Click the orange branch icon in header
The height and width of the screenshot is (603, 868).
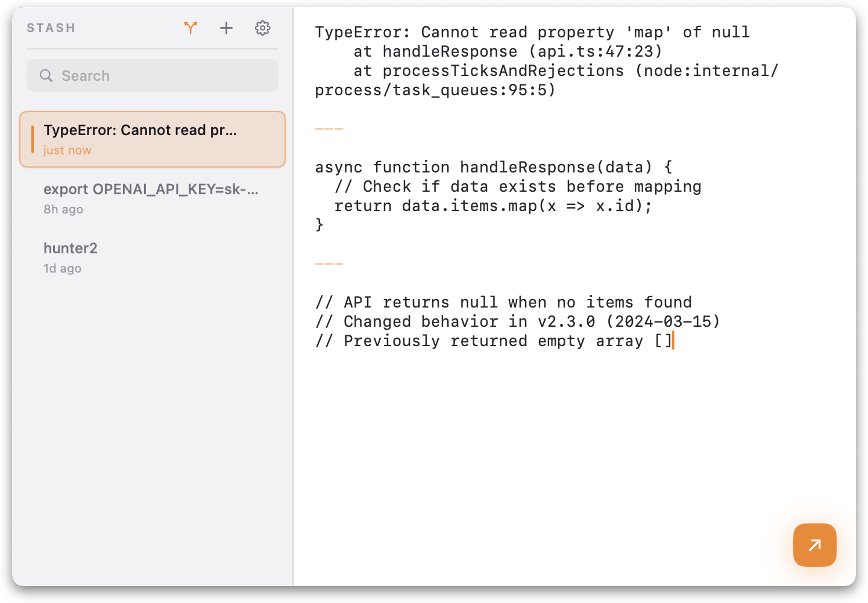[190, 28]
